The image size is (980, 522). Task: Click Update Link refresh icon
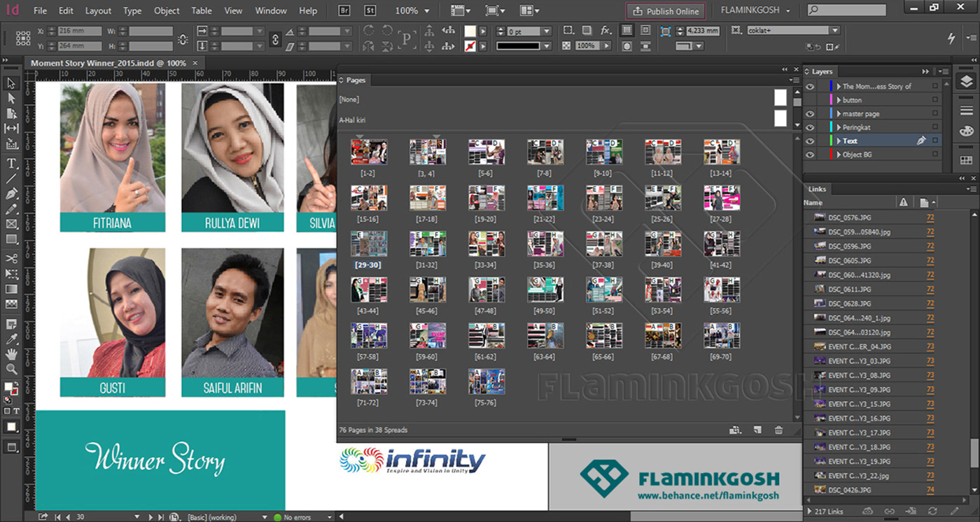point(932,512)
